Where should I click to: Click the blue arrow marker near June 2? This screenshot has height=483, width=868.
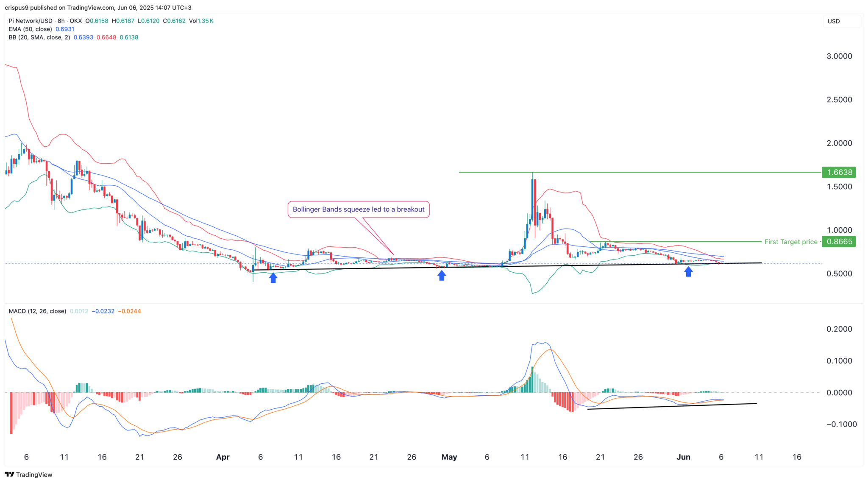pyautogui.click(x=688, y=271)
